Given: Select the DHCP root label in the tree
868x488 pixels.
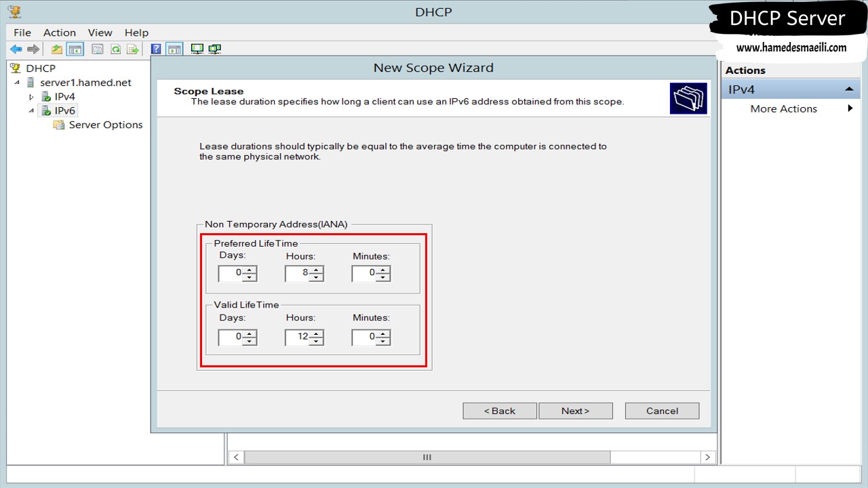Looking at the screenshot, I should point(41,68).
